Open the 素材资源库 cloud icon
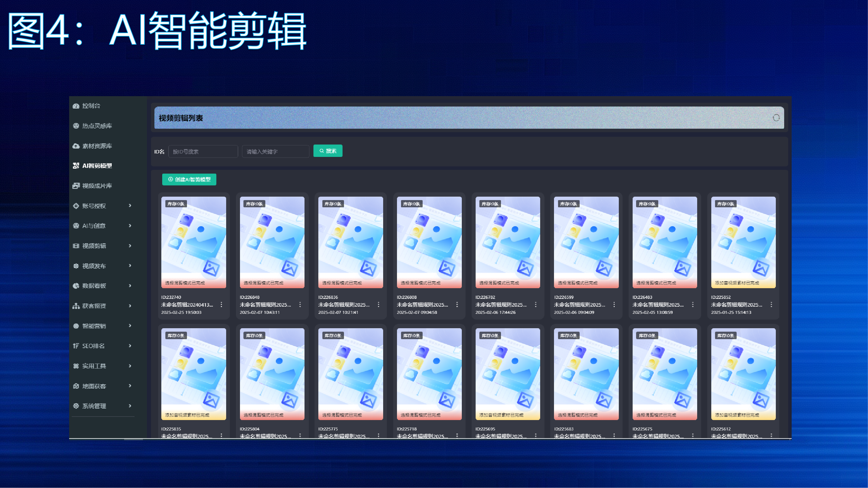868x488 pixels. [76, 146]
